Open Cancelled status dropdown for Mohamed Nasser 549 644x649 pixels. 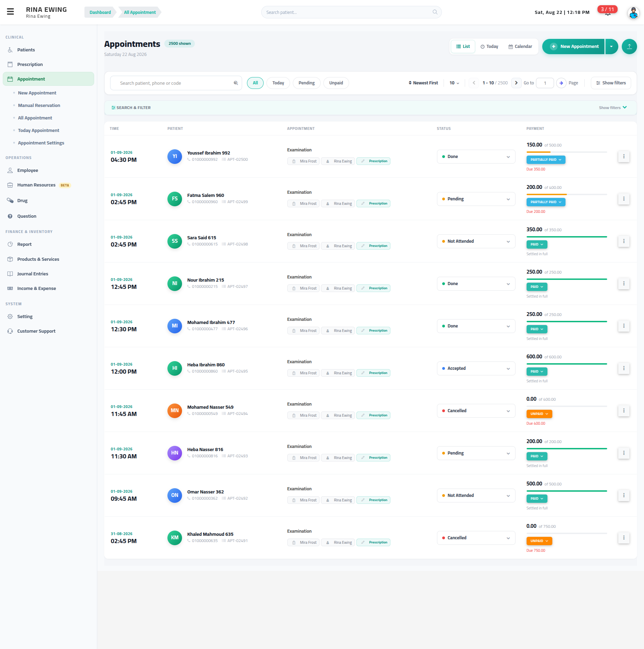click(x=476, y=411)
